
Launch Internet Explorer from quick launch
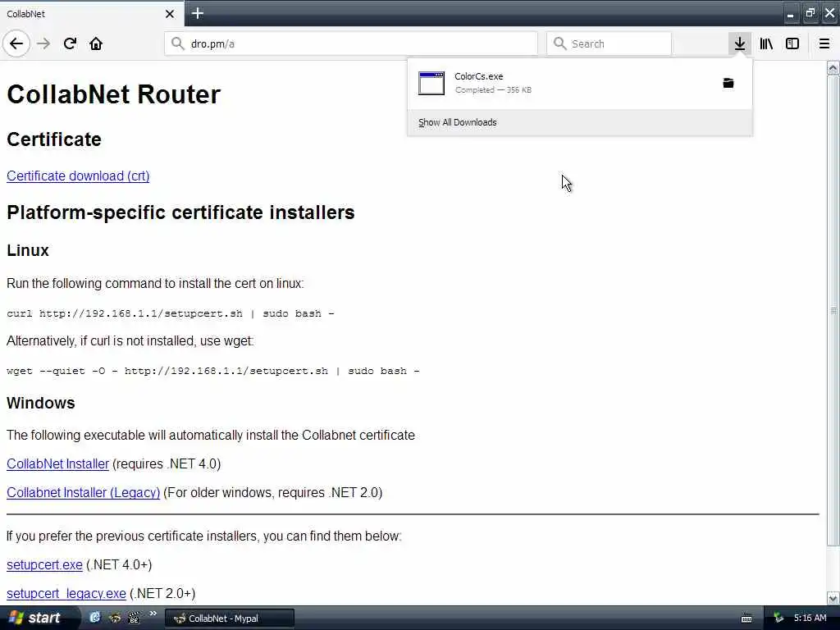(x=95, y=618)
